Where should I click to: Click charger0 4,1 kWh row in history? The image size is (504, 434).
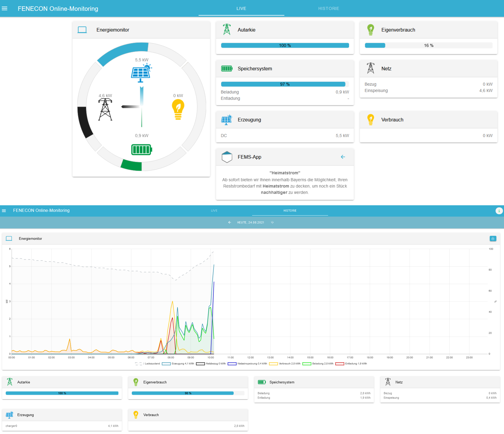62,426
